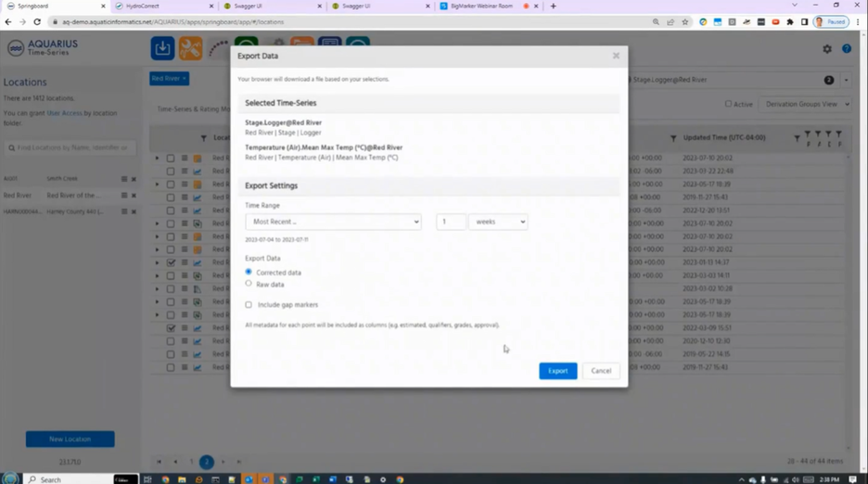Enable Include gap markers checkbox
The width and height of the screenshot is (868, 484).
coord(249,304)
